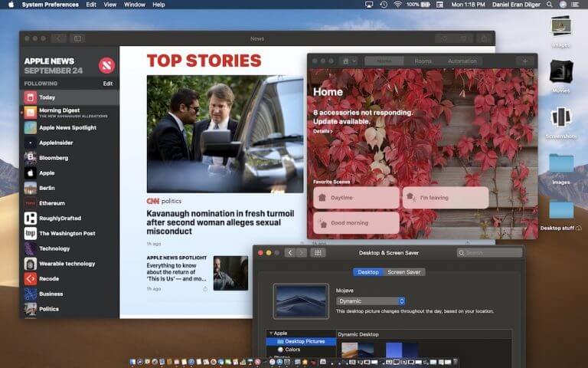Click the Wi-Fi icon in menu bar
This screenshot has width=588, height=368.
tap(397, 5)
